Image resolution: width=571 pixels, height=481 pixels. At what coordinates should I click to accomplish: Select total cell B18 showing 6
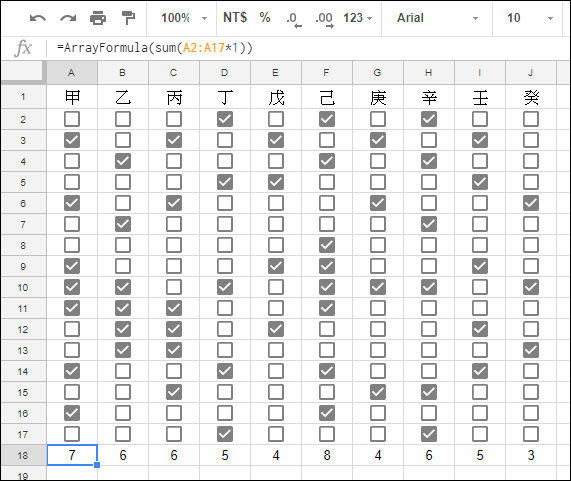[123, 455]
